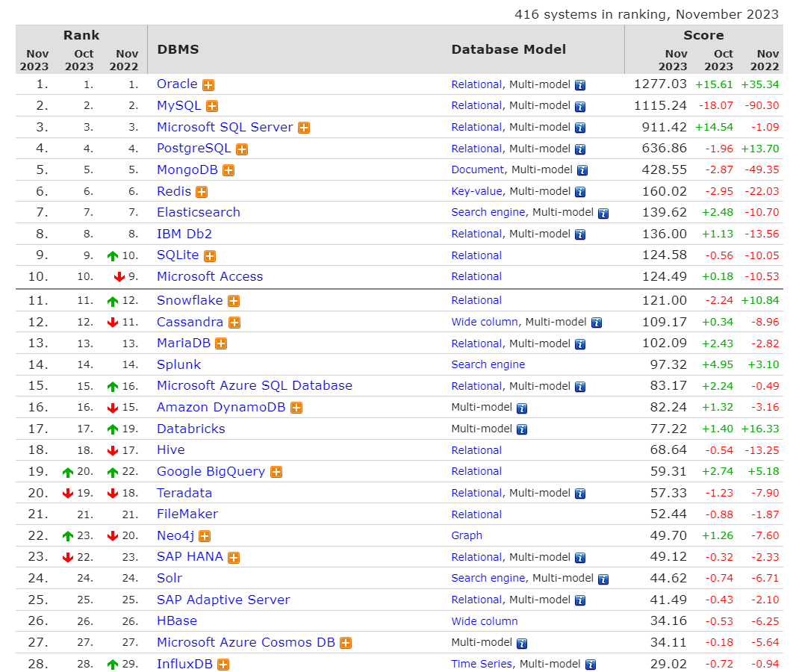790x672 pixels.
Task: Click the plus icon next to Snowflake
Action: coord(233,301)
